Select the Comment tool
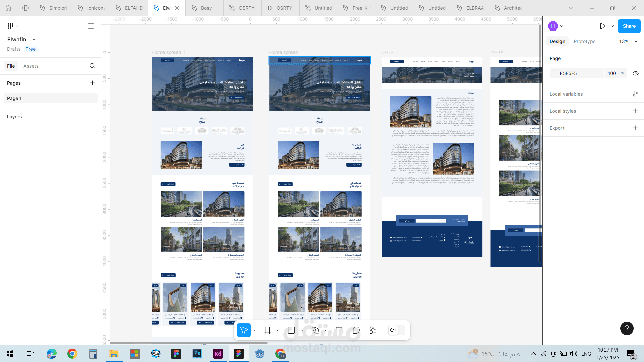 click(356, 330)
